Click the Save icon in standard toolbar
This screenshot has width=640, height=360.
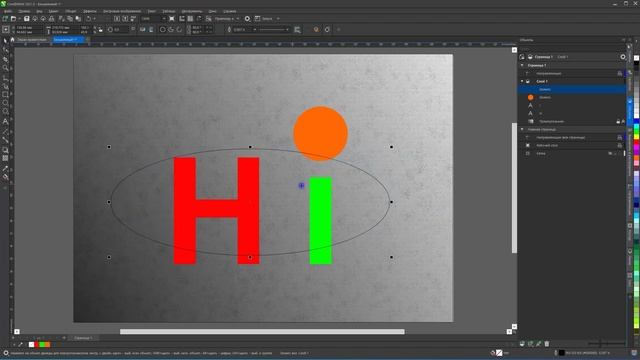coord(27,19)
